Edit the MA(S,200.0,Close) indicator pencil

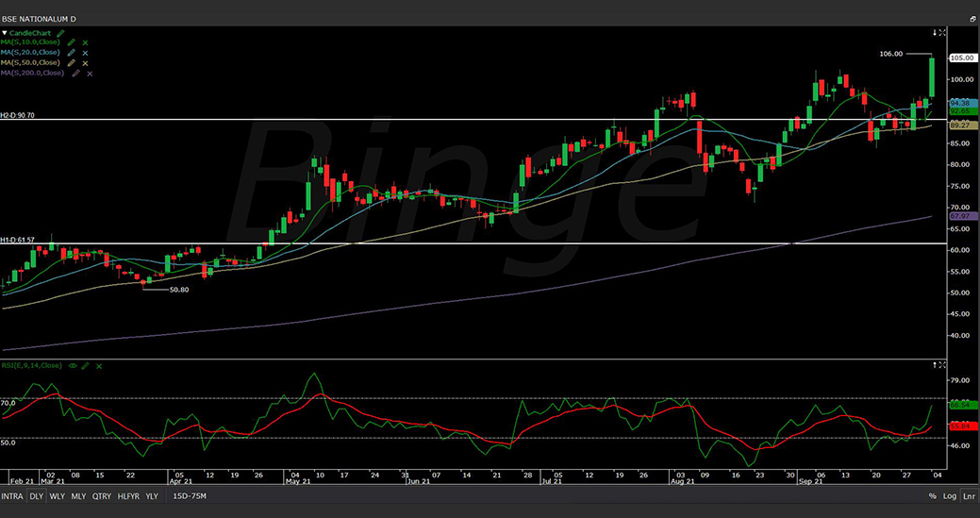75,73
